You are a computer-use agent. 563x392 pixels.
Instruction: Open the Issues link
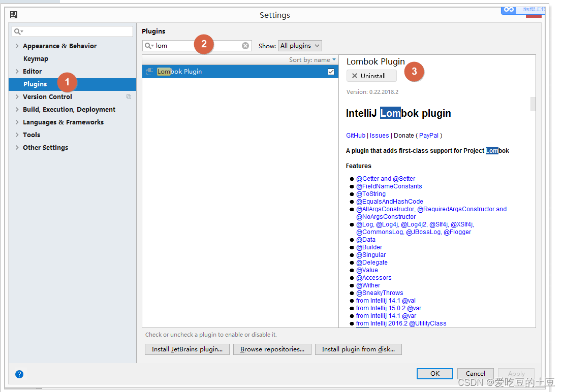(x=379, y=136)
